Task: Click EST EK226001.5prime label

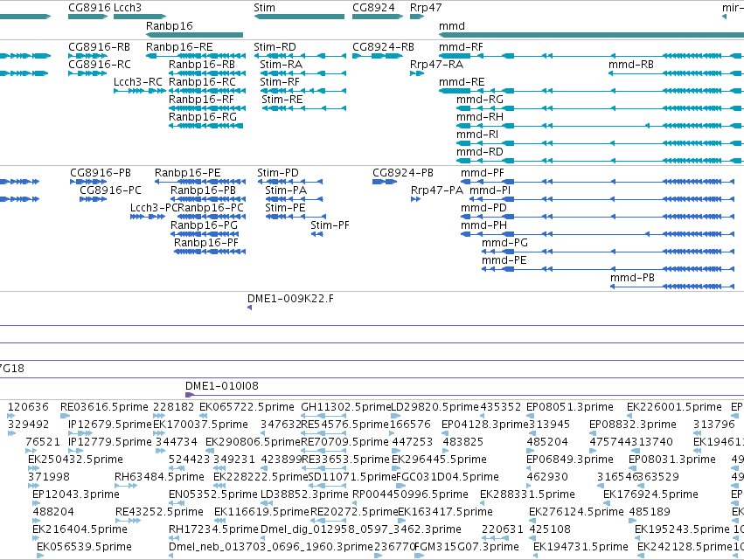Action: coord(674,407)
